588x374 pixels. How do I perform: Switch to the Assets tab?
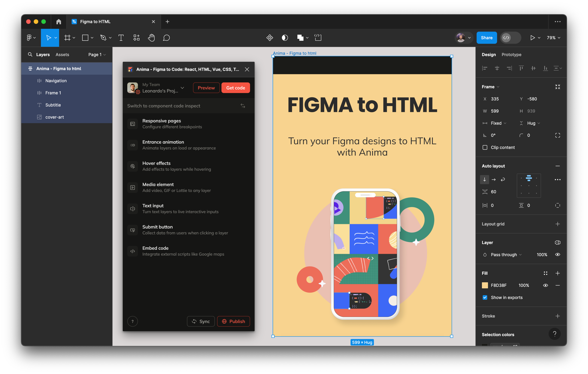pyautogui.click(x=62, y=54)
